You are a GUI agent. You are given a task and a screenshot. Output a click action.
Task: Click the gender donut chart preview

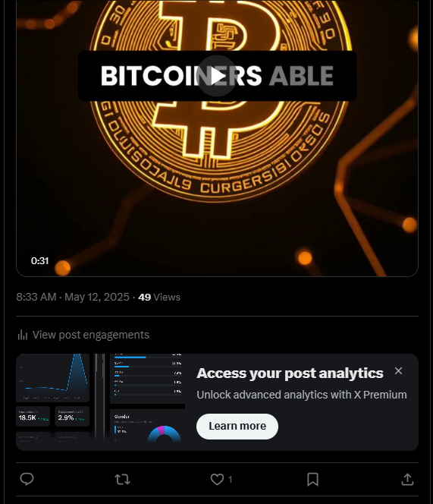(164, 434)
